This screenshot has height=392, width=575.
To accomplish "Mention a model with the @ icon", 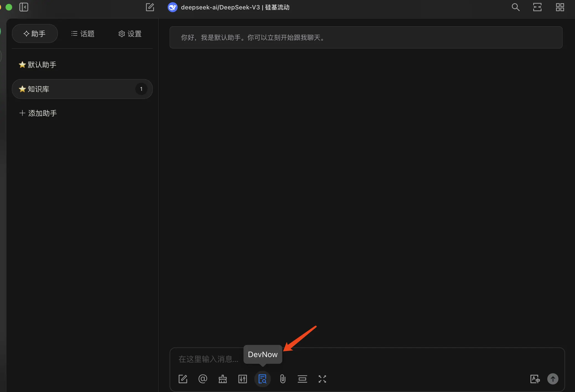I will click(x=203, y=379).
